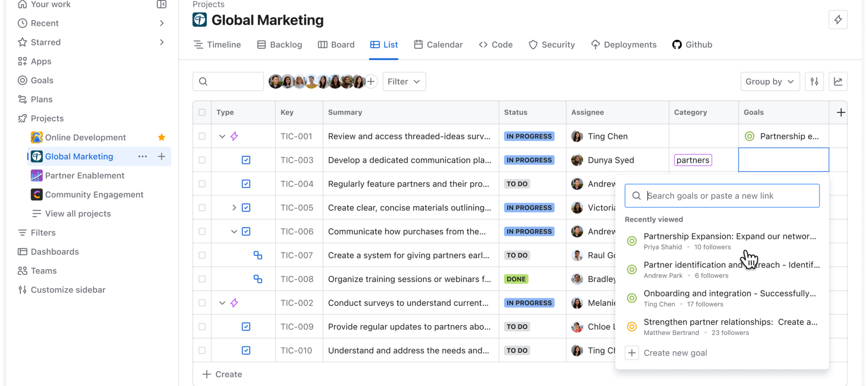
Task: Click the subtask icon for TIC-007
Action: [258, 255]
